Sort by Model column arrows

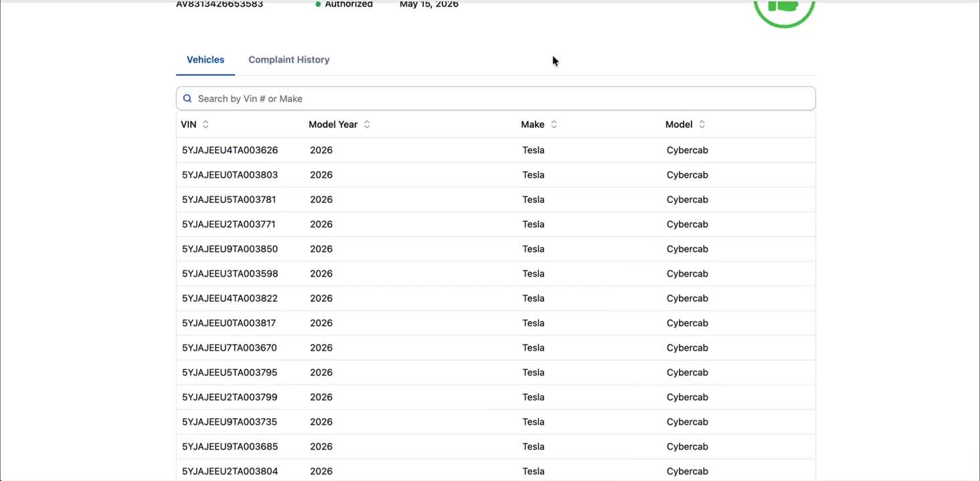(702, 124)
